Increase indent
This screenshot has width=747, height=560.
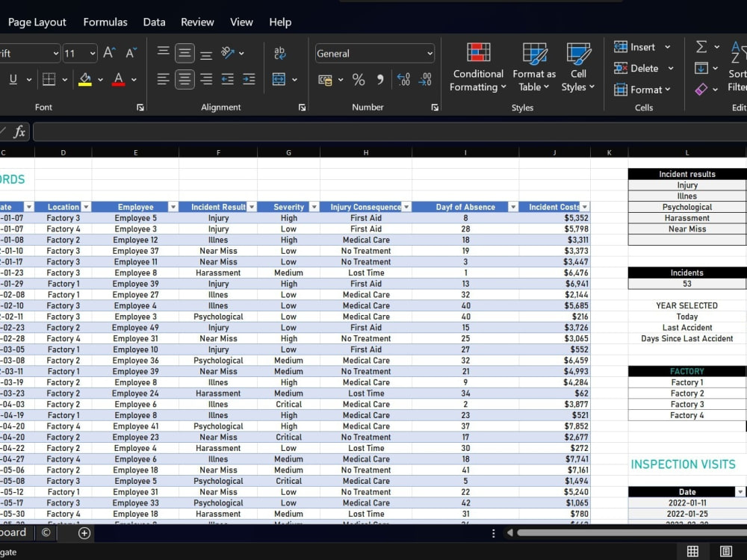(x=249, y=79)
